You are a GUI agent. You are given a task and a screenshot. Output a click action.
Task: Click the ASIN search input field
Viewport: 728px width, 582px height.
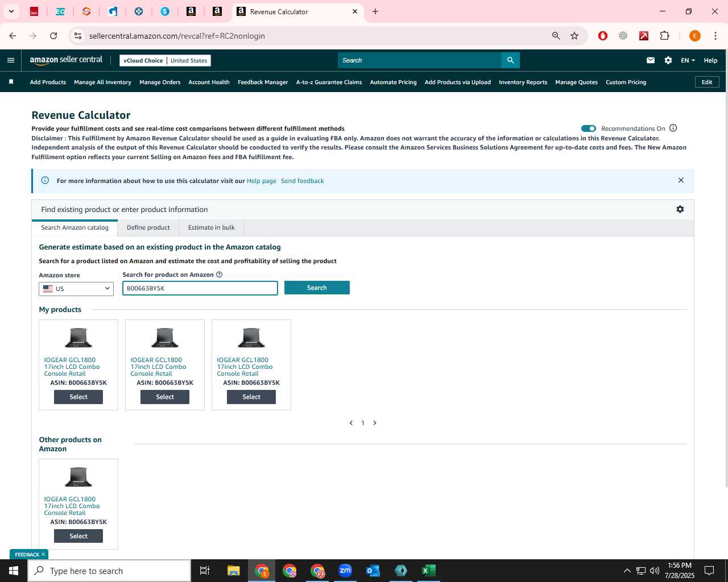[200, 288]
